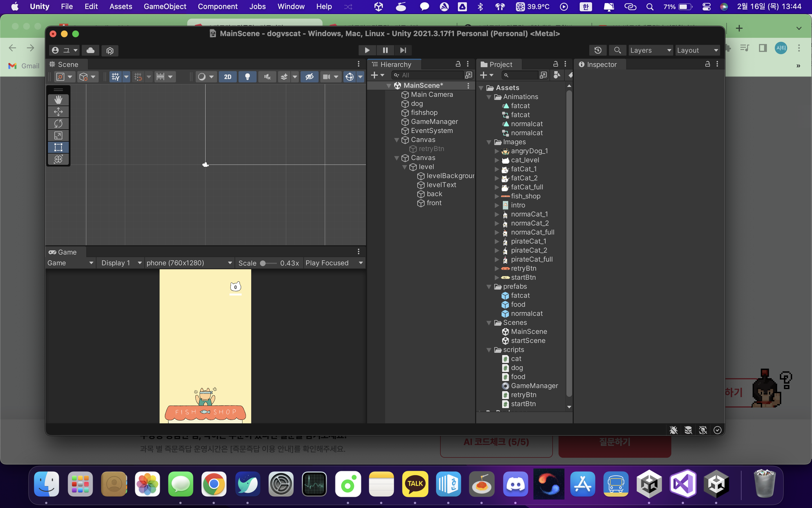Collapse the Images folder

pyautogui.click(x=489, y=143)
